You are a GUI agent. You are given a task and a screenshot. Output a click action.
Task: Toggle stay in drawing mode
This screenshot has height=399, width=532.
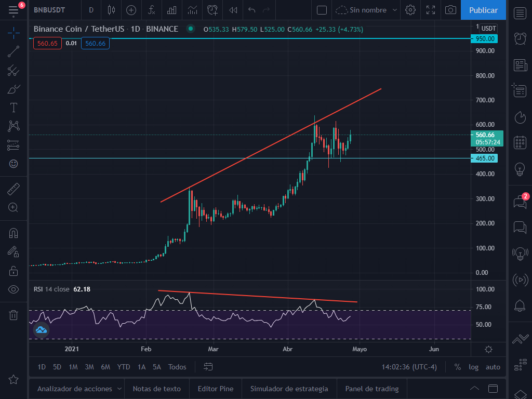tap(13, 252)
